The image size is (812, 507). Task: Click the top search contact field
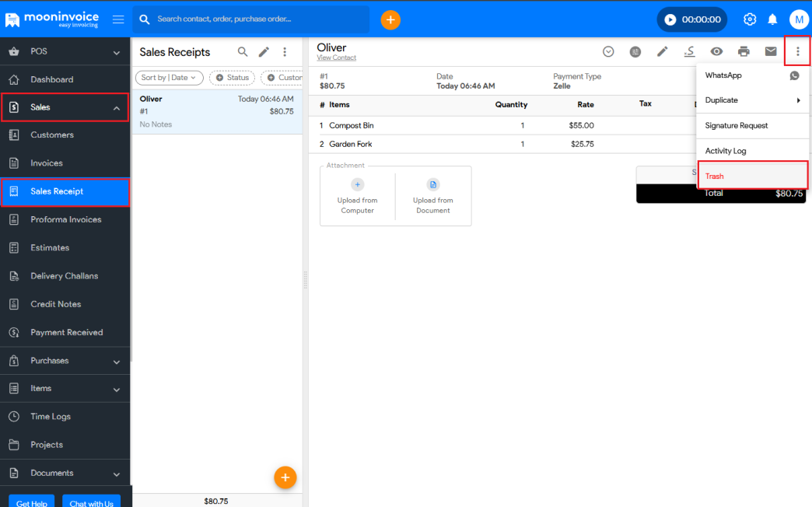[251, 19]
